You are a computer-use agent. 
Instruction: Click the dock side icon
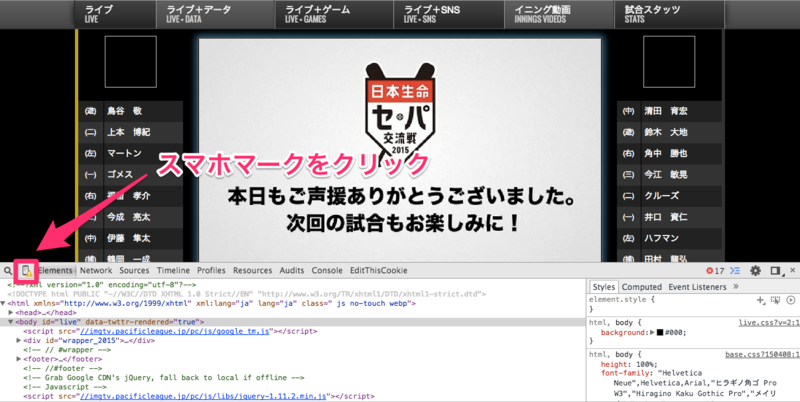tap(775, 271)
